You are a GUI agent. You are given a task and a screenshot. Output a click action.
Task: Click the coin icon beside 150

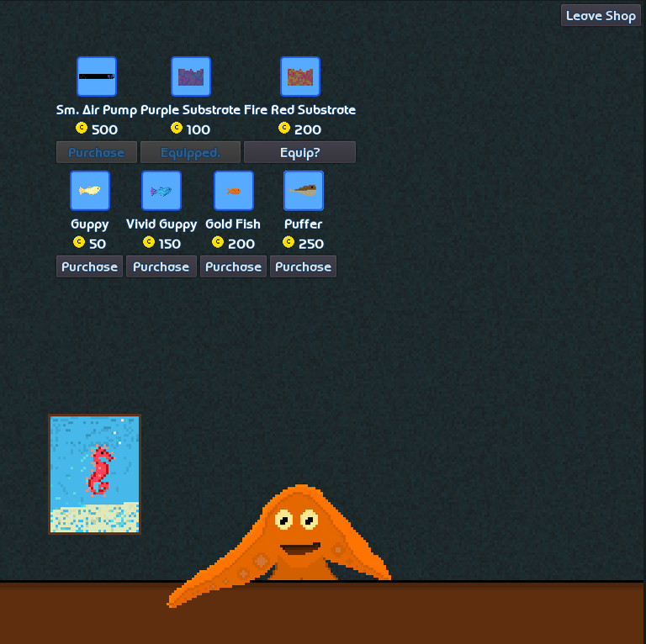149,242
